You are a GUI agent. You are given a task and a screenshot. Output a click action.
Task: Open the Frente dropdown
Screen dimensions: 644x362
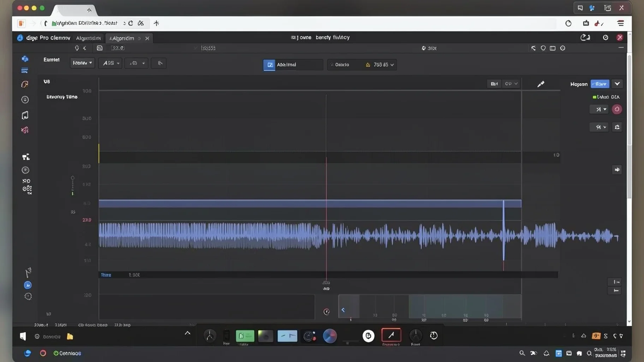(x=82, y=63)
